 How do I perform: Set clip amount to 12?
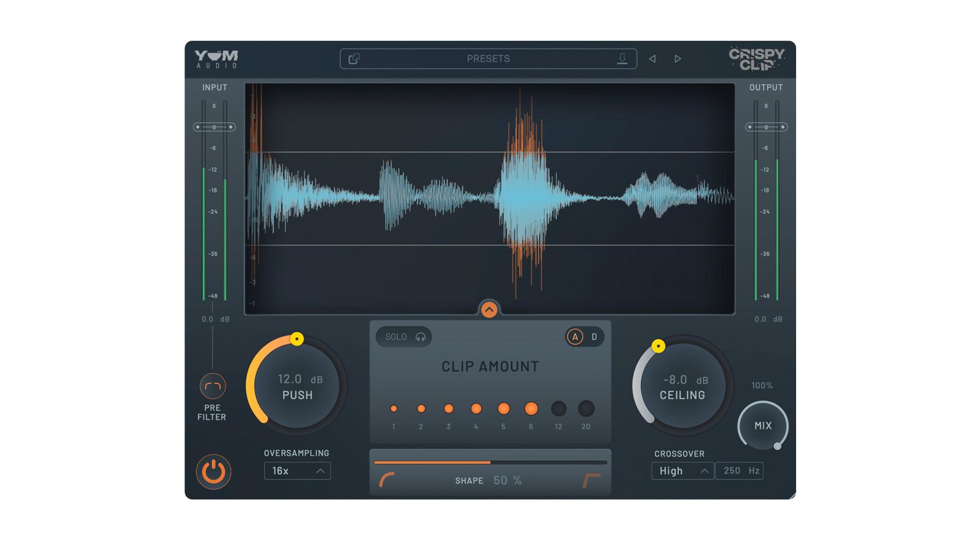click(x=558, y=409)
